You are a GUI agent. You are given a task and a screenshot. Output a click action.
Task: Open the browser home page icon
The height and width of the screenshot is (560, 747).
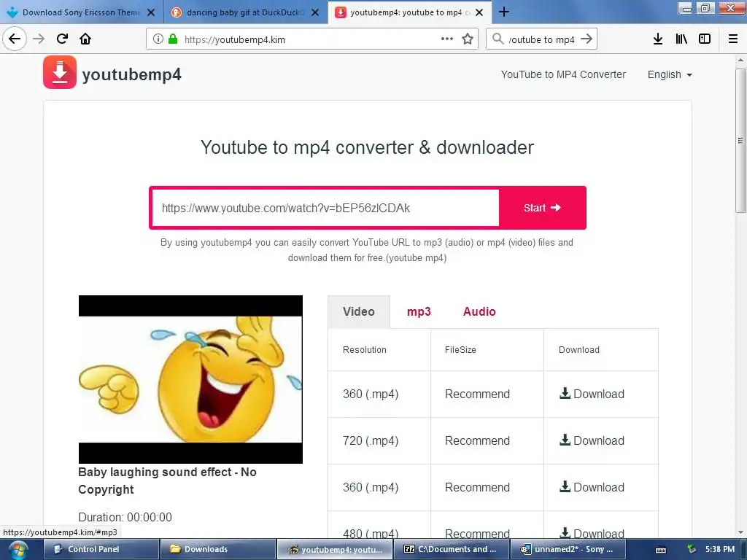point(85,39)
